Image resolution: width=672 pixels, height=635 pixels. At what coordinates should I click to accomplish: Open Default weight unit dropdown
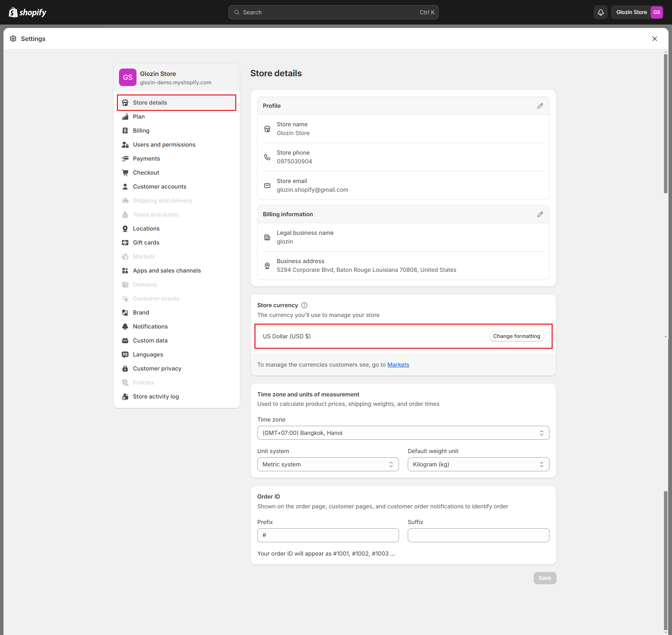(478, 464)
